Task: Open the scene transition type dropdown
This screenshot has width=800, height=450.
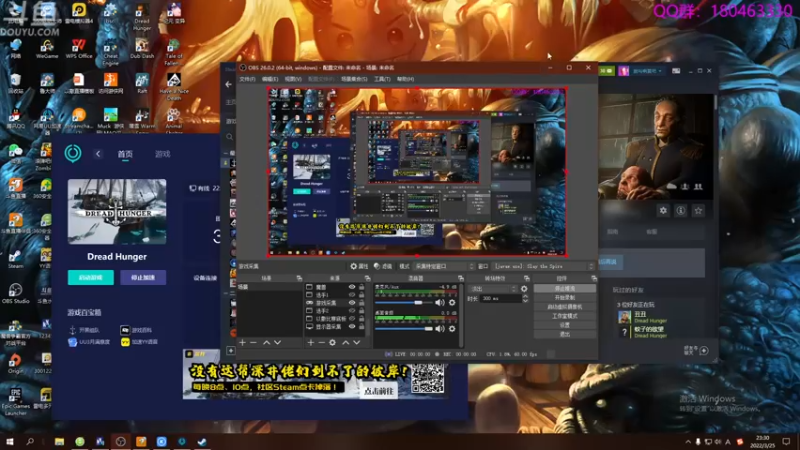Action: click(493, 289)
